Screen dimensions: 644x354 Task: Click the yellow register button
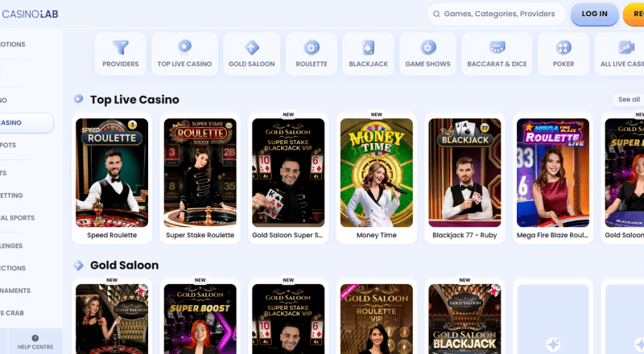tap(634, 14)
